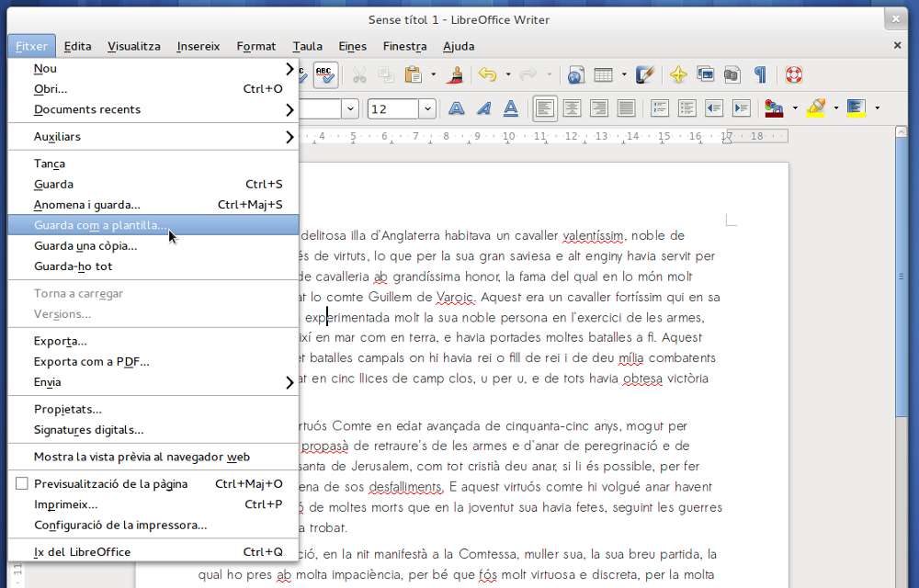919x588 pixels.
Task: Expand Documents recents submenu
Action: click(x=153, y=109)
